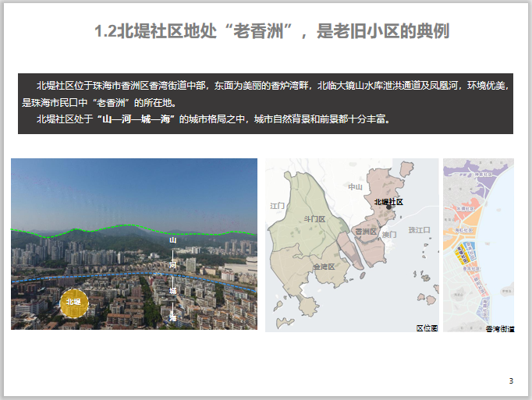Click the black 北堤社区 location dot
Viewport: 532px width, 400px height.
pyautogui.click(x=388, y=207)
